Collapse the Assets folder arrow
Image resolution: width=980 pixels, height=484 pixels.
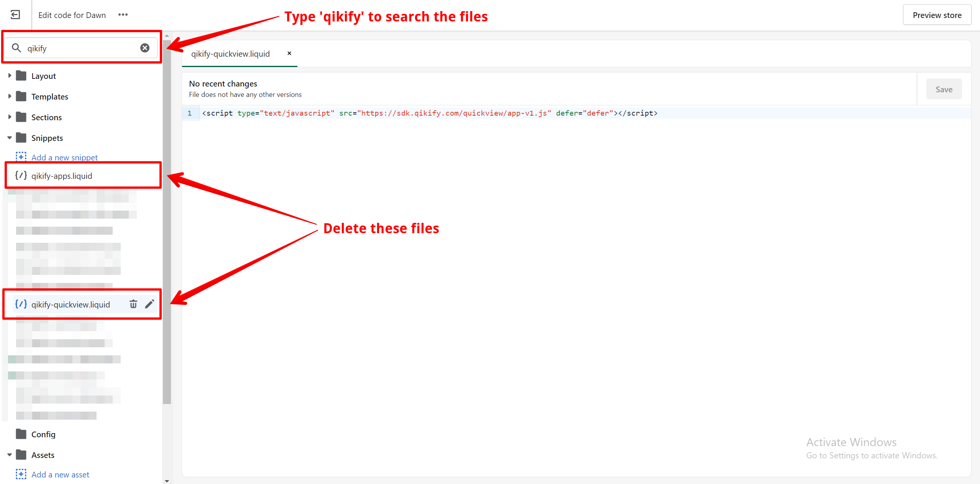click(10, 455)
